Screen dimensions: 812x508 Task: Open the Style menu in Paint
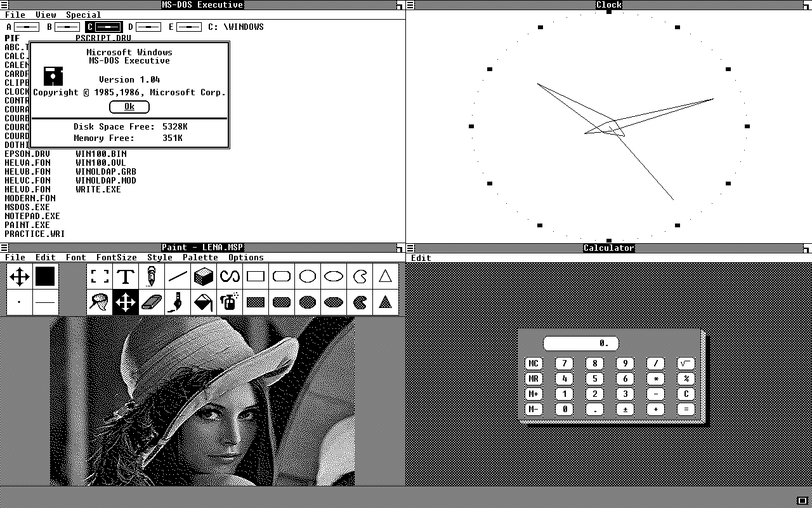(160, 257)
